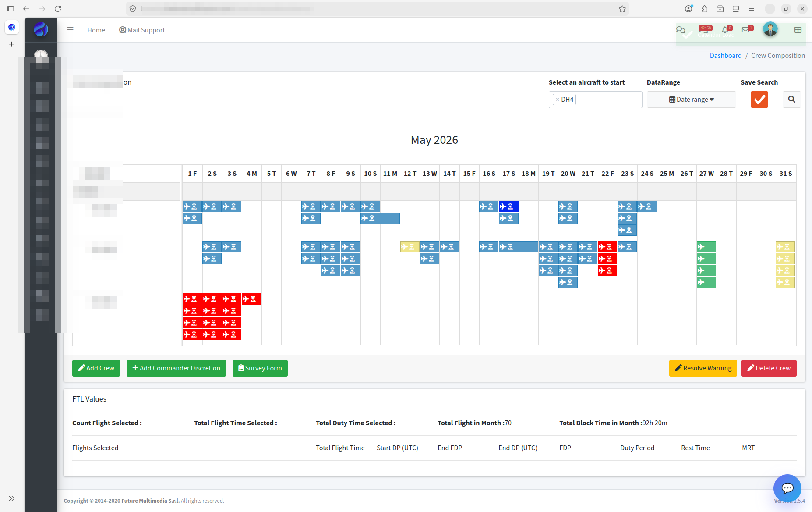Click the Add Crew button
Screen dimensions: 812x512
click(x=96, y=368)
